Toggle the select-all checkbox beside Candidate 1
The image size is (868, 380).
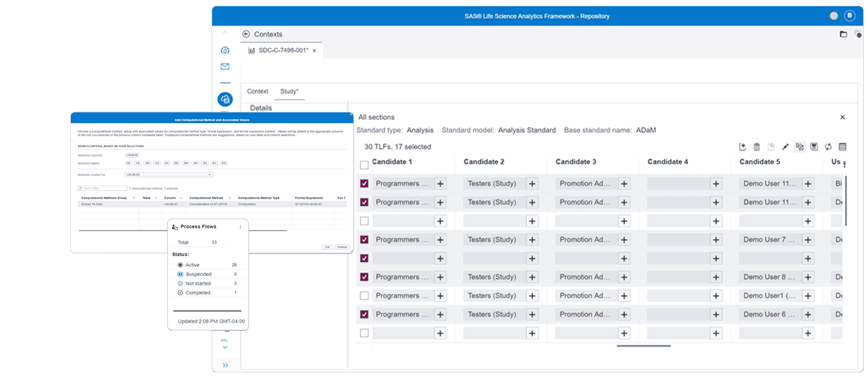click(364, 165)
